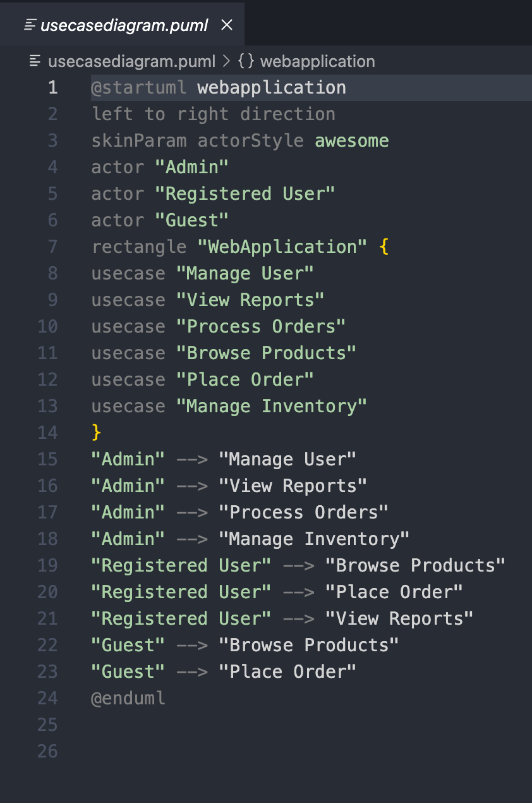Select line number 7 in the gutter
Viewport: 532px width, 803px height.
click(52, 247)
